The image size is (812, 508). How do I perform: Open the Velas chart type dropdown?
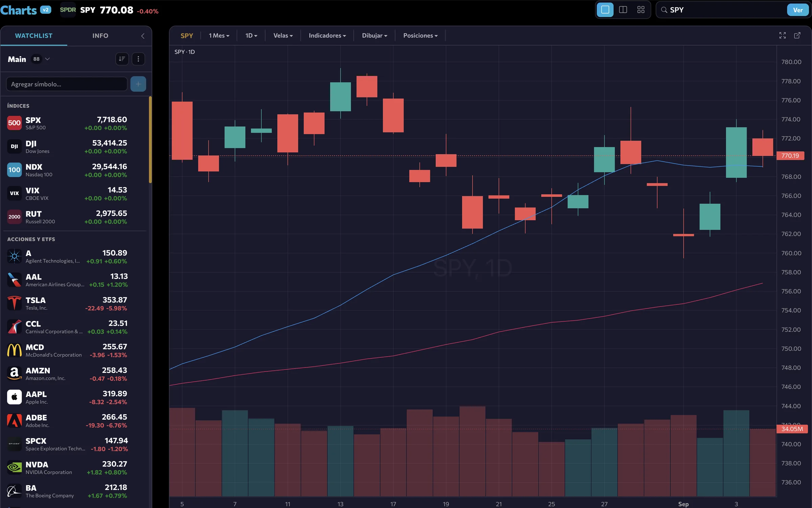[x=283, y=36]
